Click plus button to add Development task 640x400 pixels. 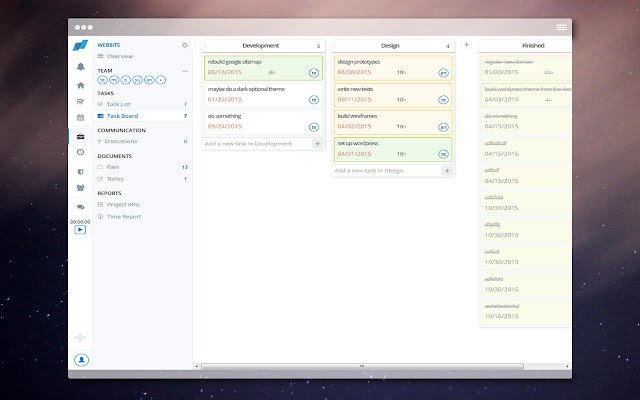(318, 144)
